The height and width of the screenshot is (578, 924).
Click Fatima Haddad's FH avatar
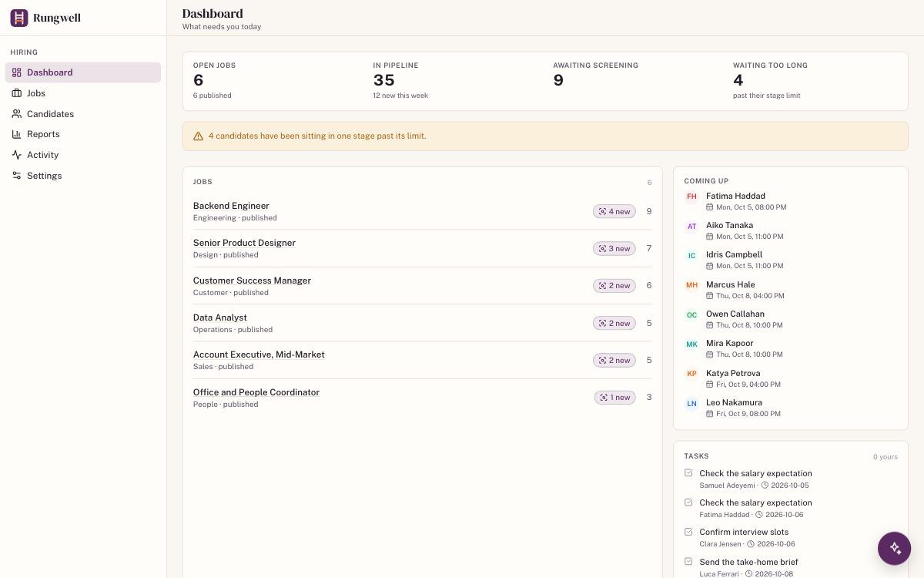(x=691, y=197)
